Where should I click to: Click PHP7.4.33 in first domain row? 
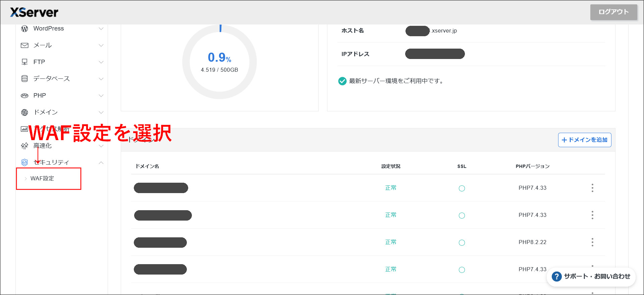pos(533,188)
